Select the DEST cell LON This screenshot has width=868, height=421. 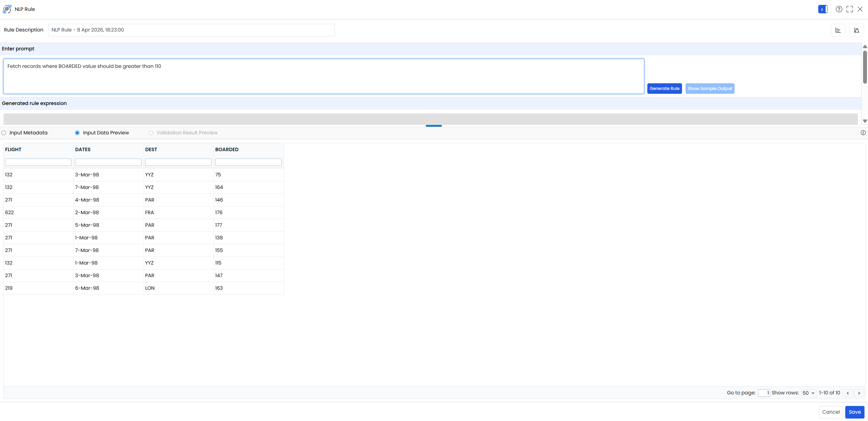[x=179, y=288]
